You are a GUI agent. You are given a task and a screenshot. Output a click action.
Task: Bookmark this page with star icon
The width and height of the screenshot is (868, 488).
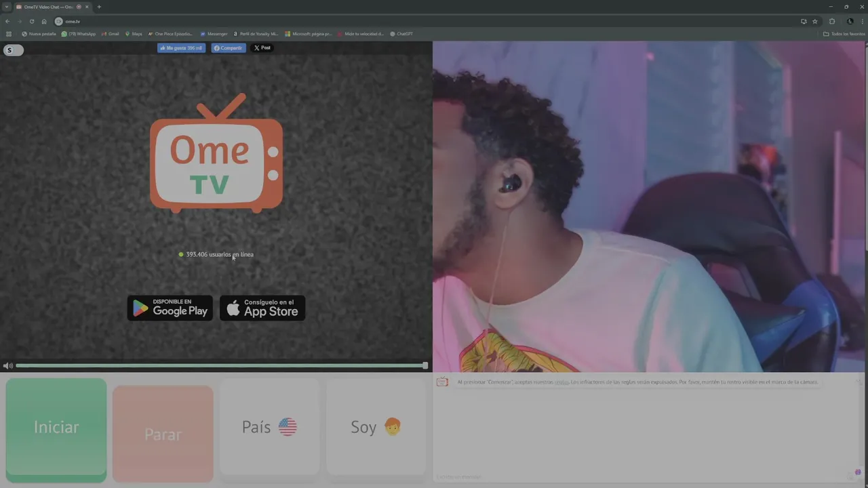pos(815,22)
